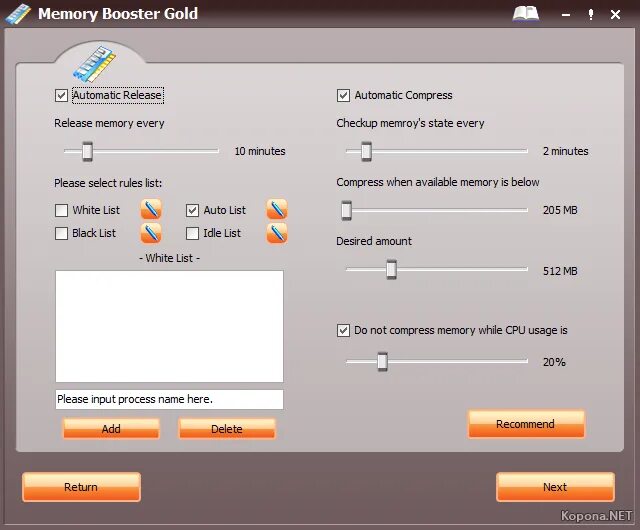Click the '- White List -' heading
The height and width of the screenshot is (530, 640).
pyautogui.click(x=169, y=258)
